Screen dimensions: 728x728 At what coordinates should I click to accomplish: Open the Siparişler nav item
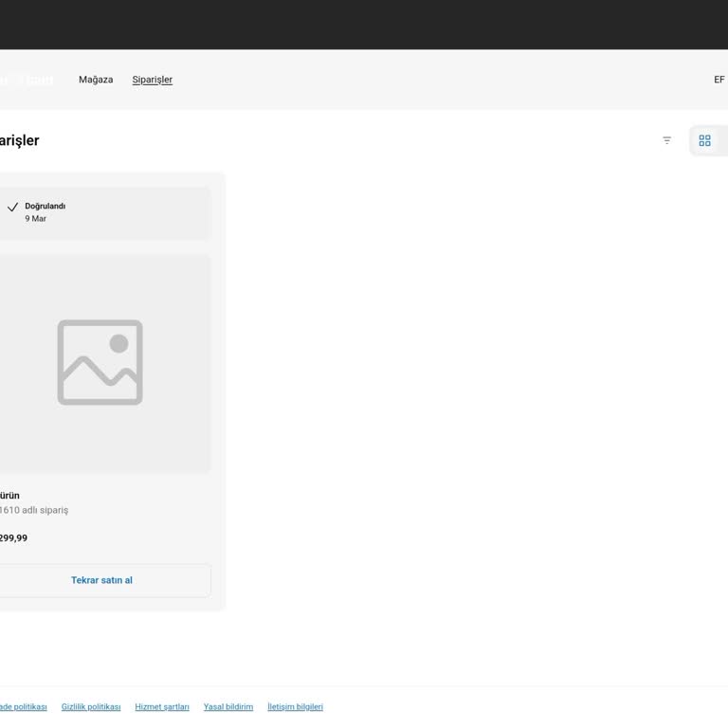(x=152, y=80)
